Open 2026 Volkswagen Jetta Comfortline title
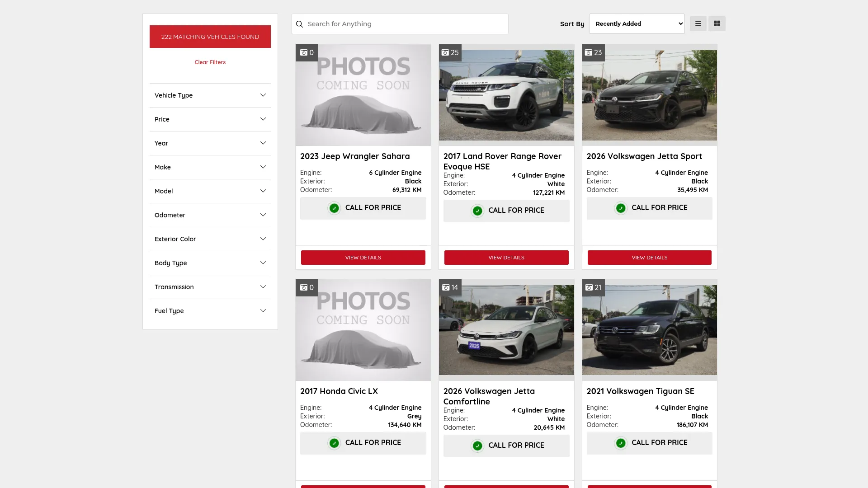Screen dimensions: 868x488 pos(489,396)
